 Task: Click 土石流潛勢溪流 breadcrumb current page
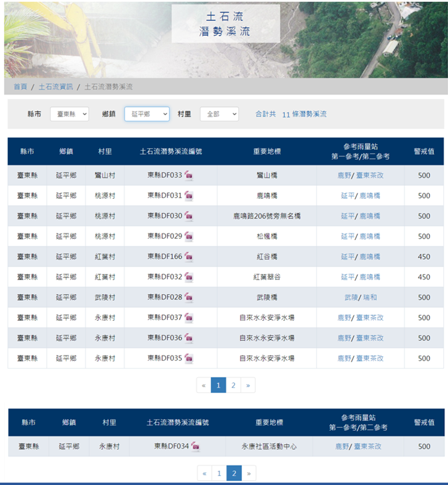[x=108, y=87]
